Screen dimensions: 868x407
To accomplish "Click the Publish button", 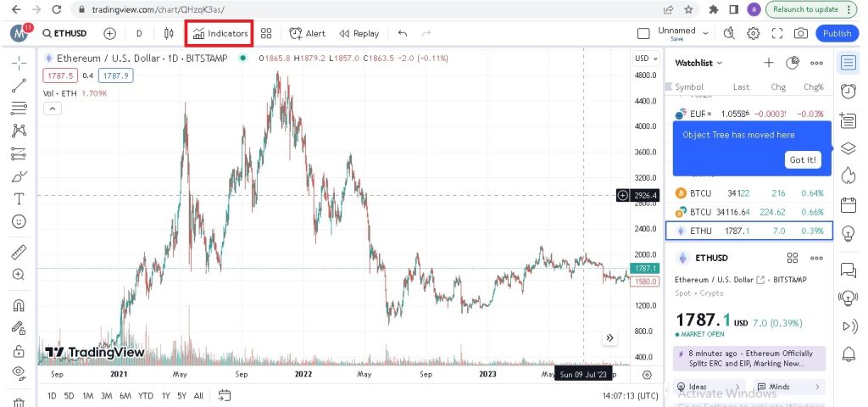I will pyautogui.click(x=836, y=33).
